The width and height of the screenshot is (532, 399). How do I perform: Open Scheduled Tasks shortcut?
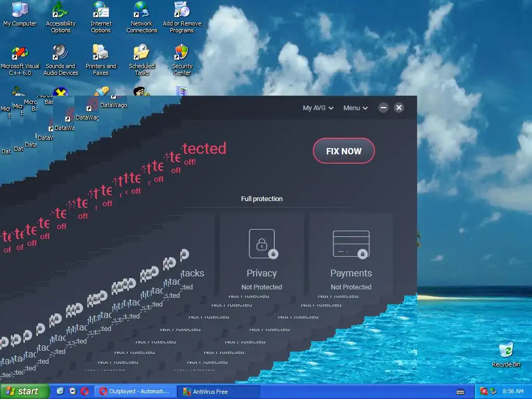pyautogui.click(x=141, y=60)
